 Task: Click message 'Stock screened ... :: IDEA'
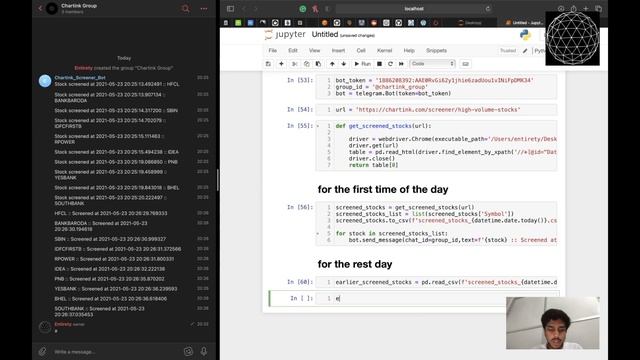[x=117, y=152]
